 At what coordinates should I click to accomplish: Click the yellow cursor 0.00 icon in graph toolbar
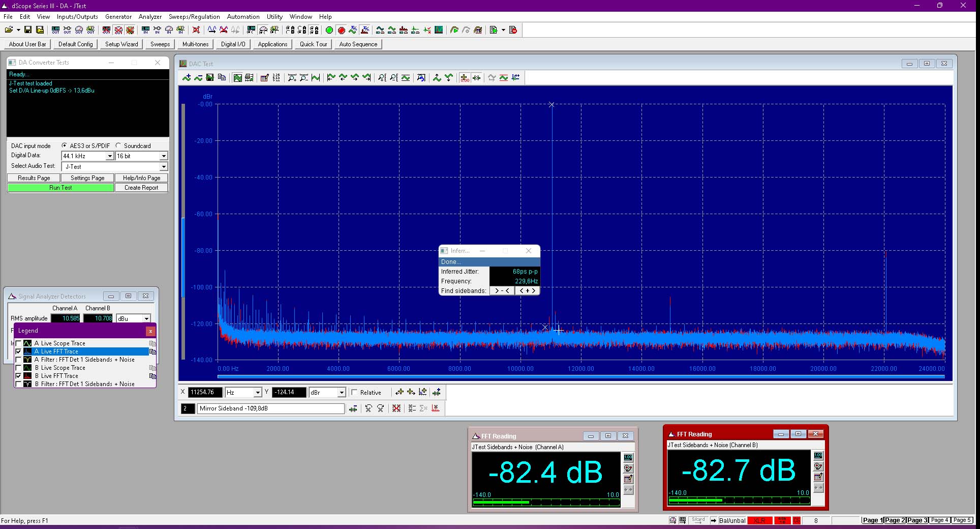(x=465, y=78)
